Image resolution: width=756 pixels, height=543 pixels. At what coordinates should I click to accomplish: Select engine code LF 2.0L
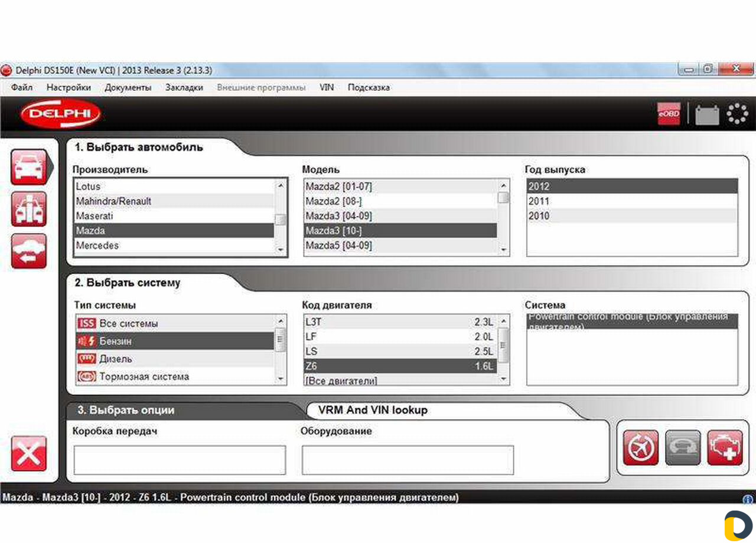point(400,337)
